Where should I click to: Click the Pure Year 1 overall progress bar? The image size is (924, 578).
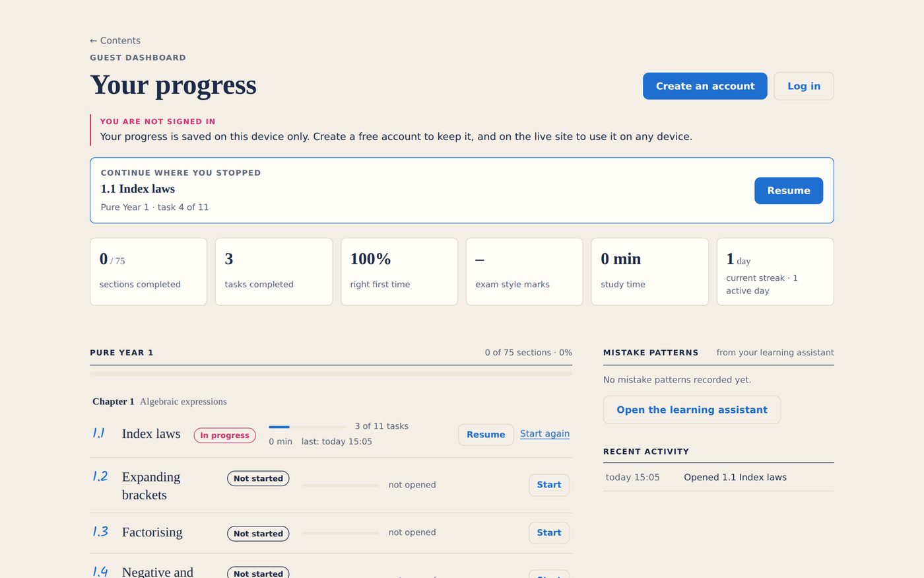(331, 374)
